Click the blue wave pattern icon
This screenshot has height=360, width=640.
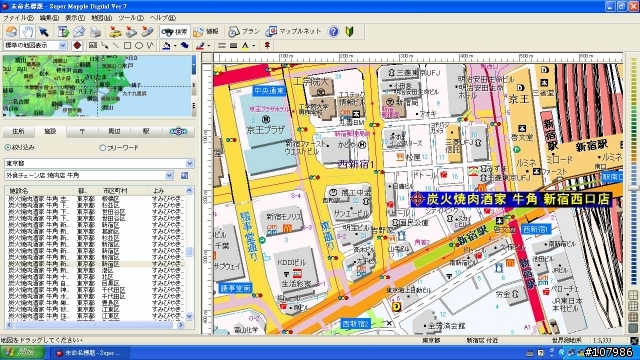[184, 45]
